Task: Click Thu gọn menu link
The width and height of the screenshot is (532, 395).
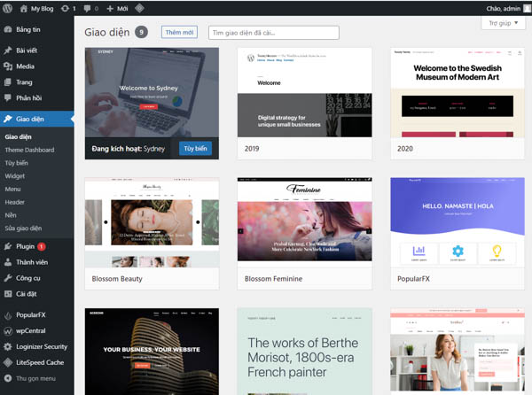Action: click(x=36, y=378)
